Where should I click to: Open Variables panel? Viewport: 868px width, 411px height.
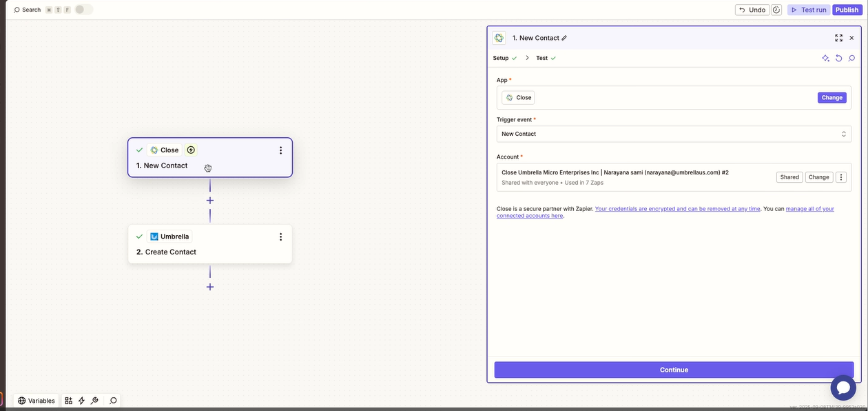pyautogui.click(x=37, y=401)
